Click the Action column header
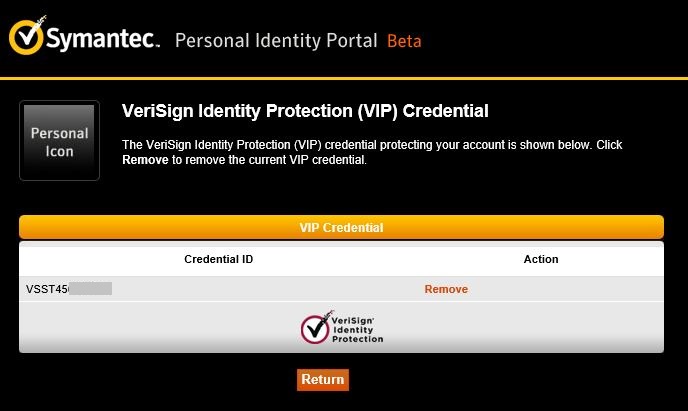The height and width of the screenshot is (411, 688). pos(541,259)
